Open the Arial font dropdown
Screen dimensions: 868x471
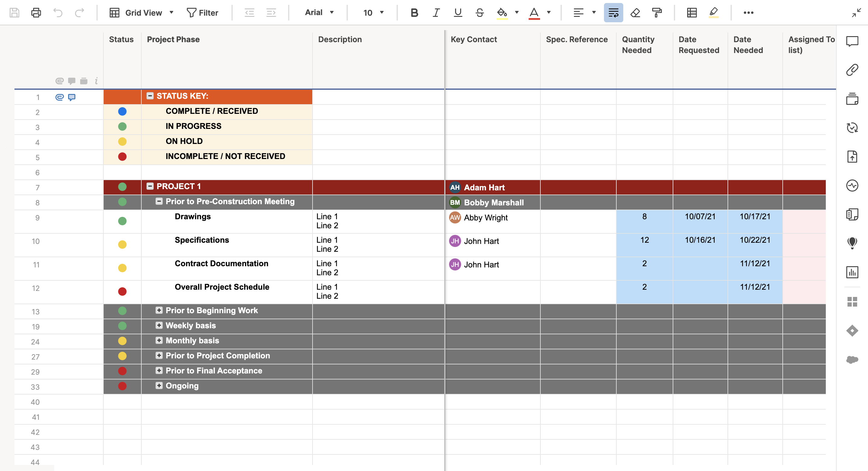coord(319,12)
